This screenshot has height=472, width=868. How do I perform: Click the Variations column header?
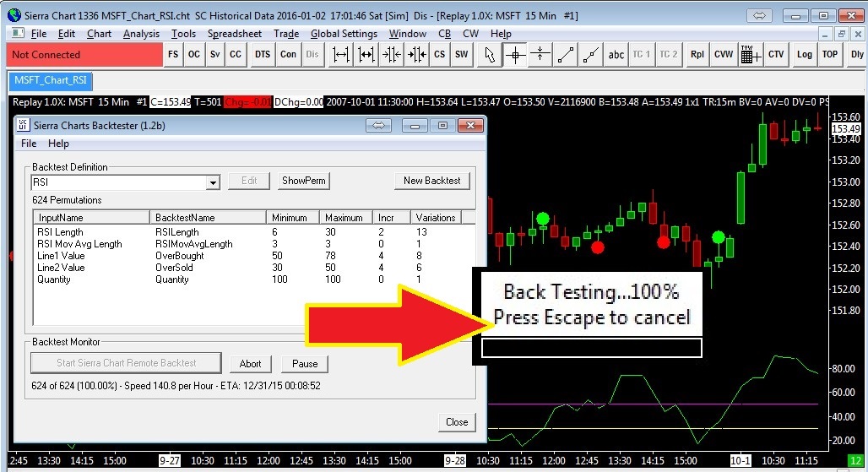tap(436, 218)
